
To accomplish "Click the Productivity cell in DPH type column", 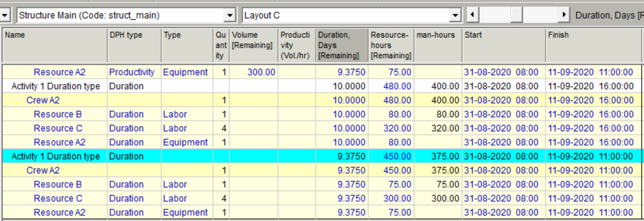I will pyautogui.click(x=134, y=72).
